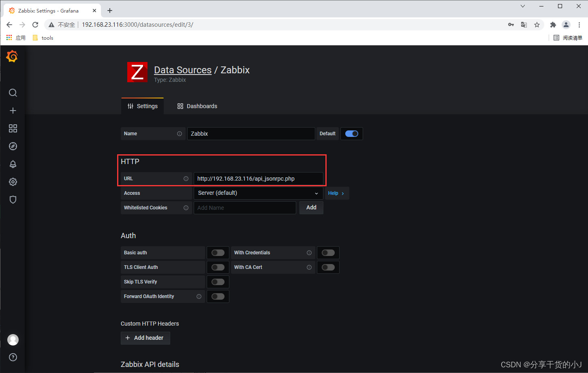Open Alerting bell icon in sidebar
Viewport: 588px width, 373px height.
coord(13,164)
